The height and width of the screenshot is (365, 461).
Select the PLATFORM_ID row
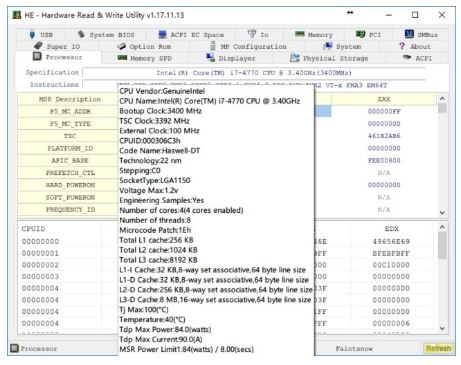coord(70,148)
